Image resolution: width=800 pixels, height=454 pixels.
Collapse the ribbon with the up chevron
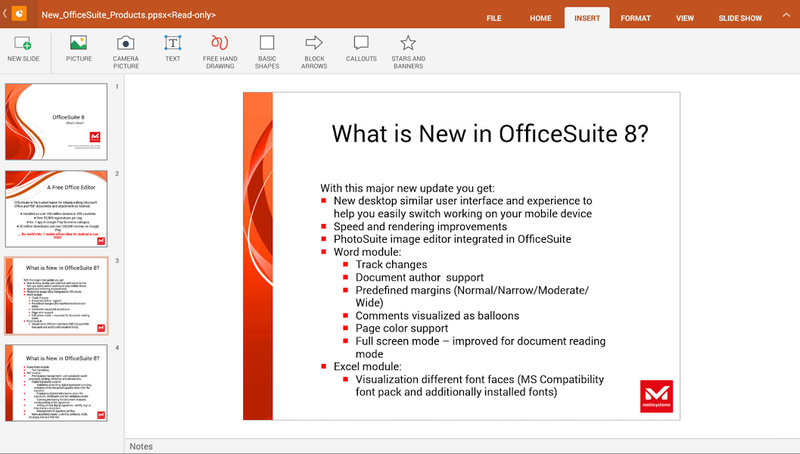(786, 15)
